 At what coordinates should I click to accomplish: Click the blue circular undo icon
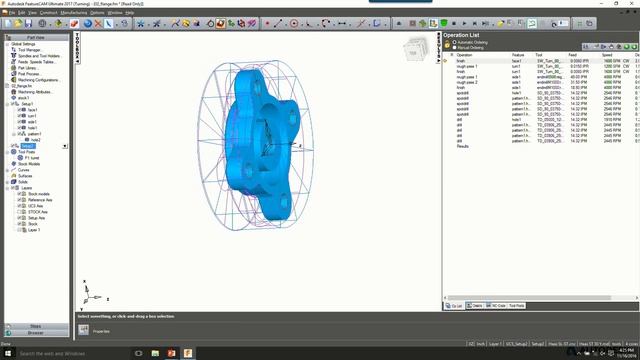[x=88, y=24]
